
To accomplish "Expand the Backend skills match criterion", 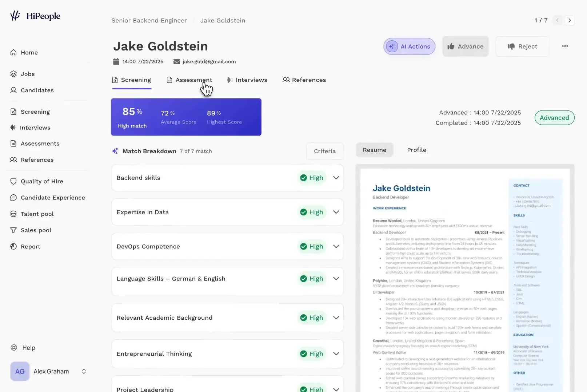I will [x=336, y=178].
